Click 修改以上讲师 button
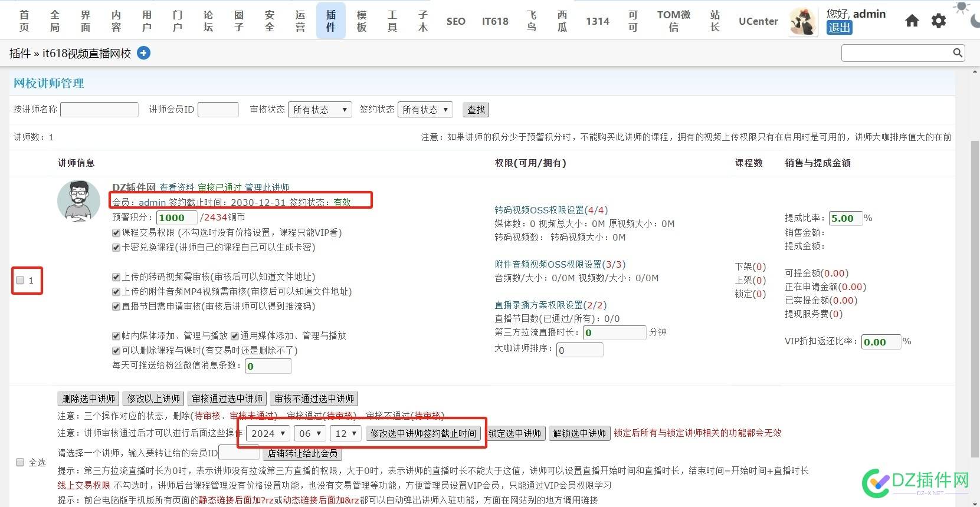Image resolution: width=980 pixels, height=507 pixels. pos(153,399)
